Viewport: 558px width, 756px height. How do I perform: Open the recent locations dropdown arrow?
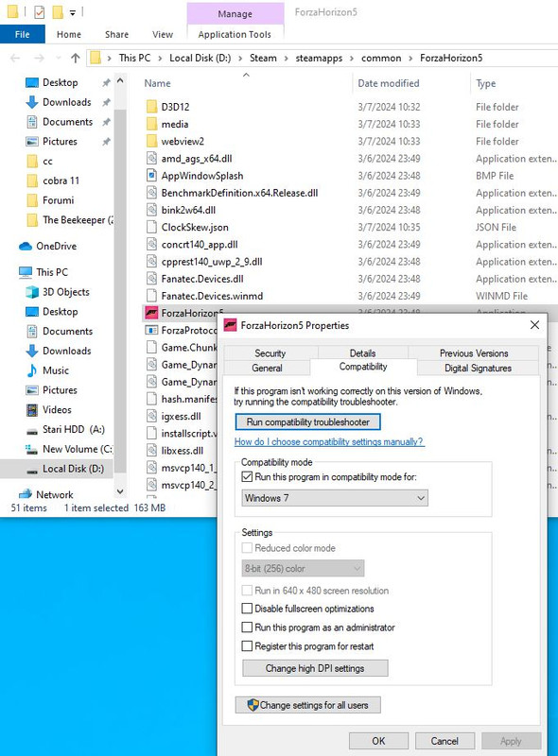[59, 59]
